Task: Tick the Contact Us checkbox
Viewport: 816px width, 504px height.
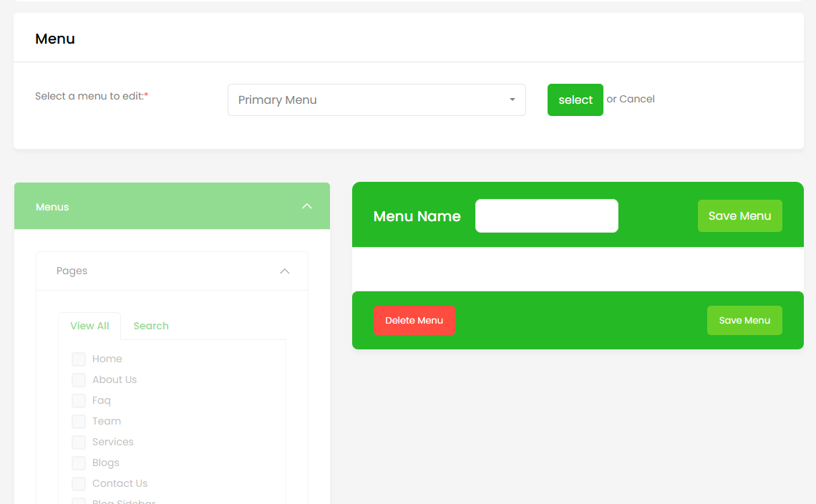Action: [79, 484]
